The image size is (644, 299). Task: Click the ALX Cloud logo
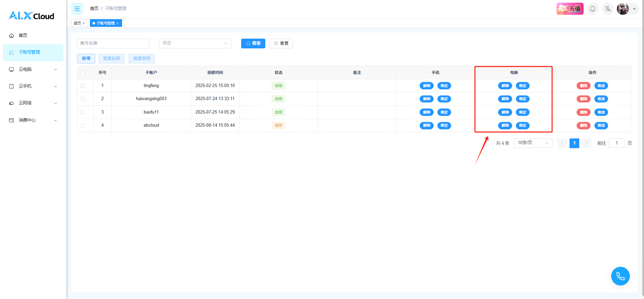(32, 15)
